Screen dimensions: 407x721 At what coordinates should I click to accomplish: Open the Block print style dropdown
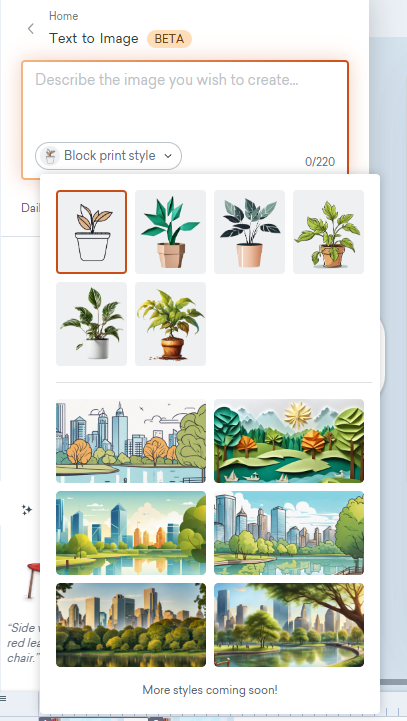pyautogui.click(x=109, y=156)
